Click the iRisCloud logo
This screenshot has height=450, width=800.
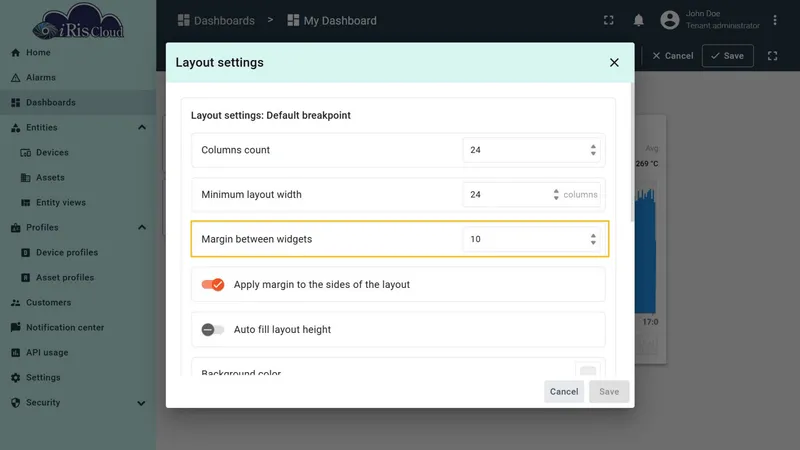coord(78,21)
